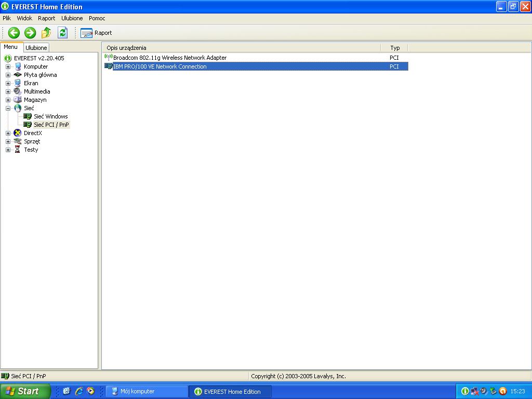
Task: Click the orange G tray icon
Action: click(x=503, y=391)
